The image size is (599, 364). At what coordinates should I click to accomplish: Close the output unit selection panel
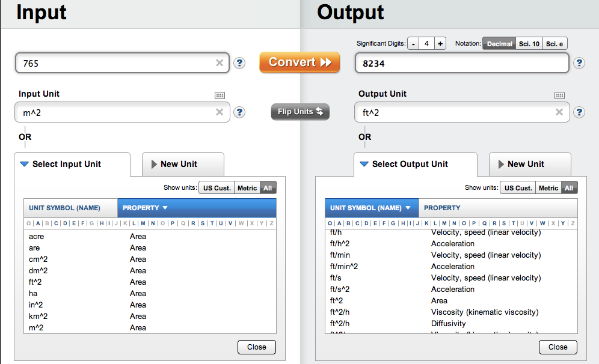558,347
